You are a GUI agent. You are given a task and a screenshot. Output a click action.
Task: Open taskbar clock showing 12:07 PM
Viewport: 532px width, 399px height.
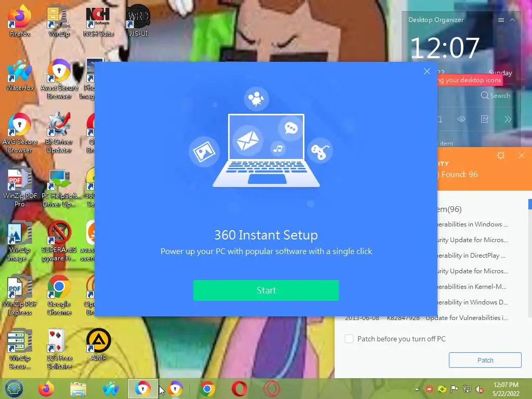pos(506,389)
